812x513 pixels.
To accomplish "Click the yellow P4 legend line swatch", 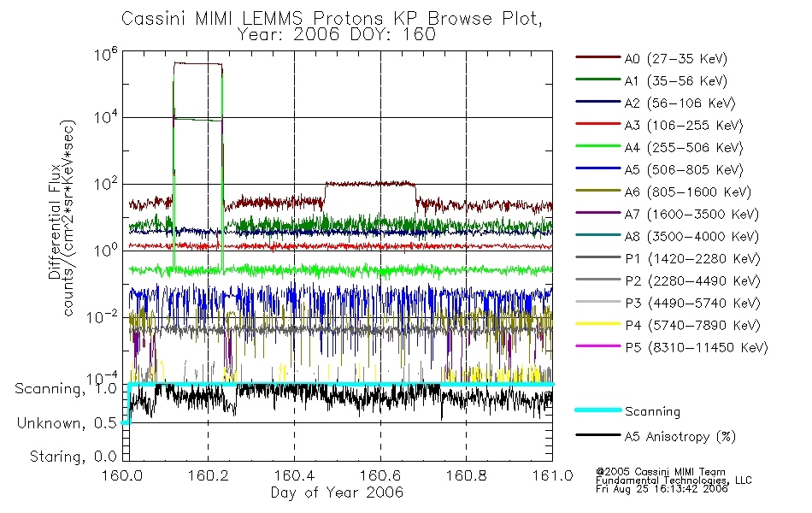I will 598,324.
